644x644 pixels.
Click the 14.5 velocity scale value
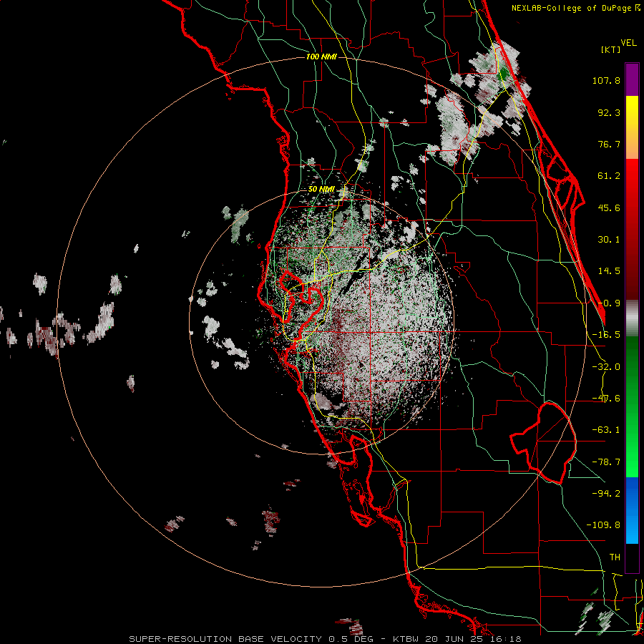pyautogui.click(x=609, y=271)
